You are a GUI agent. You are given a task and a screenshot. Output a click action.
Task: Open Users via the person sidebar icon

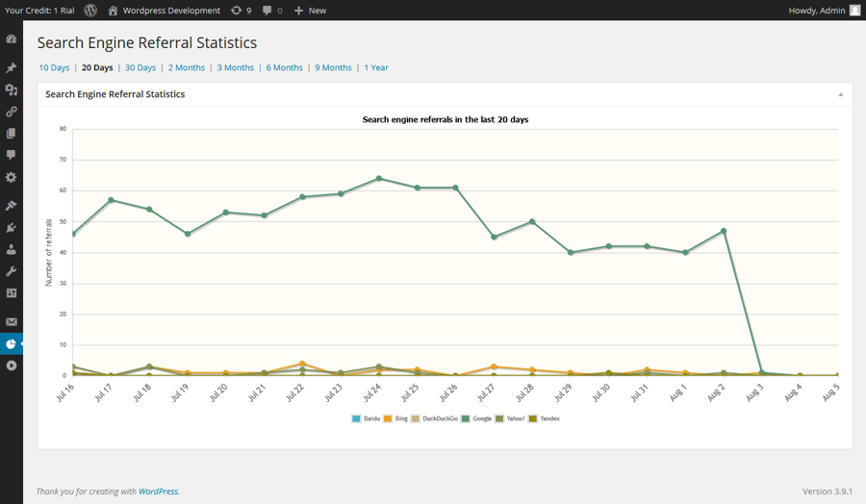[x=11, y=249]
